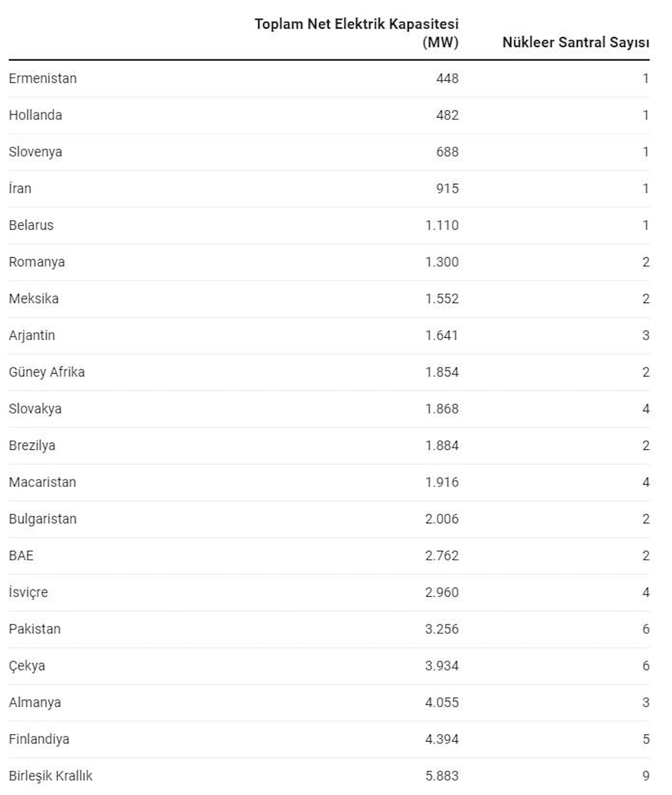Select the Birleşik Krallık row label

click(x=50, y=776)
